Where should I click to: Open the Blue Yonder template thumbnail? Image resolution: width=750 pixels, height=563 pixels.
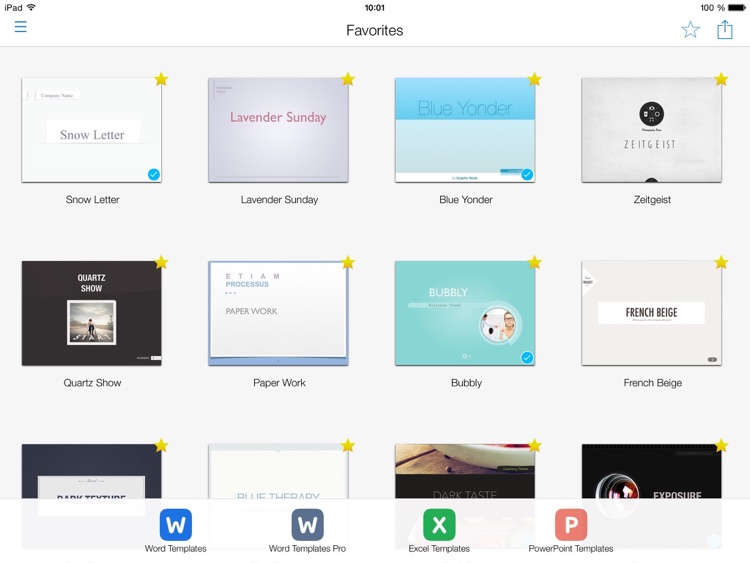pos(465,130)
